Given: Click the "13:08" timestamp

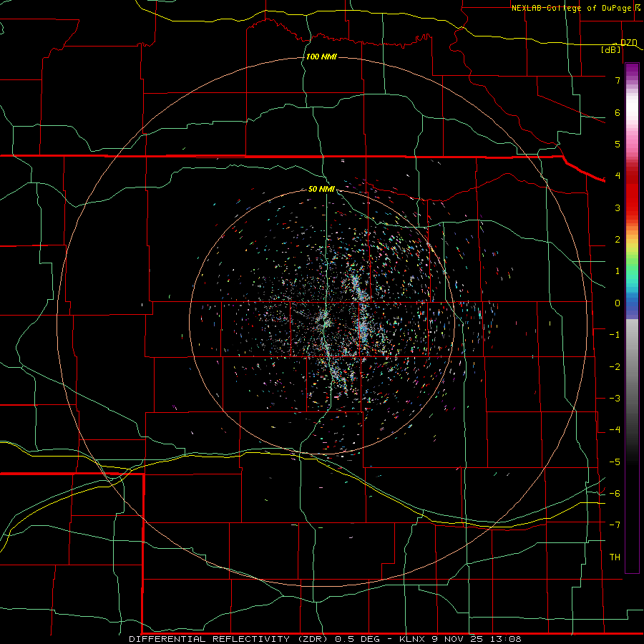Looking at the screenshot, I should click(505, 639).
